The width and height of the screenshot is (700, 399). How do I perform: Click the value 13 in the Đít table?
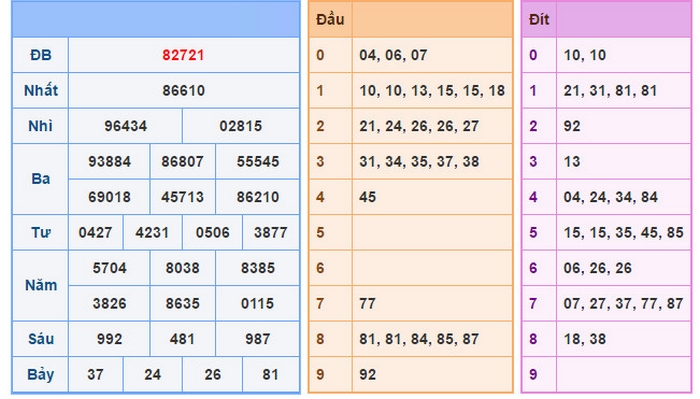572,161
